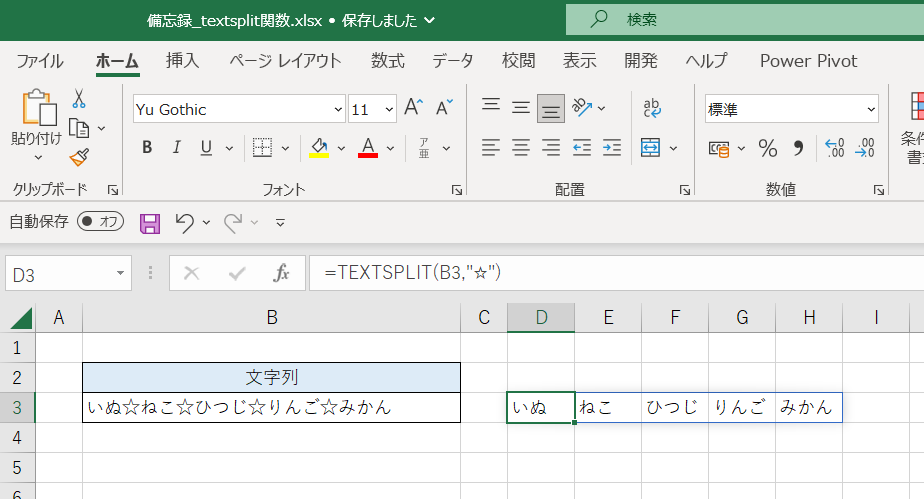Switch to the データ tab

[x=453, y=61]
